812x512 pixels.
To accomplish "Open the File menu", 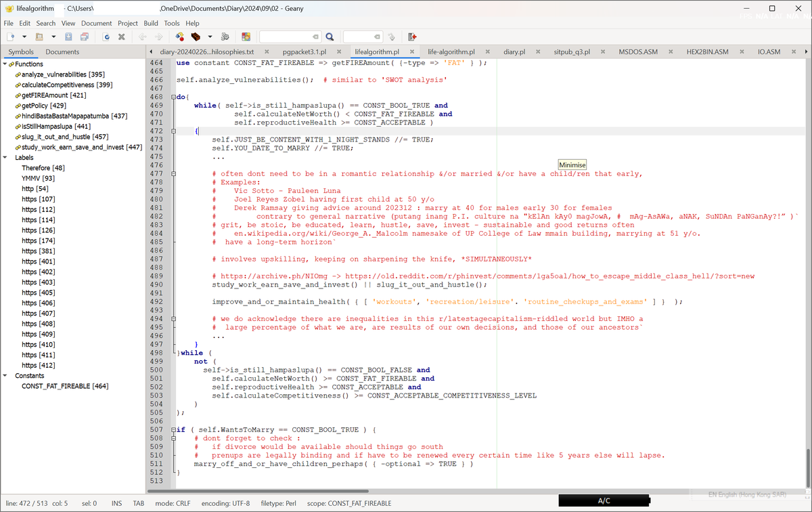I will point(9,23).
